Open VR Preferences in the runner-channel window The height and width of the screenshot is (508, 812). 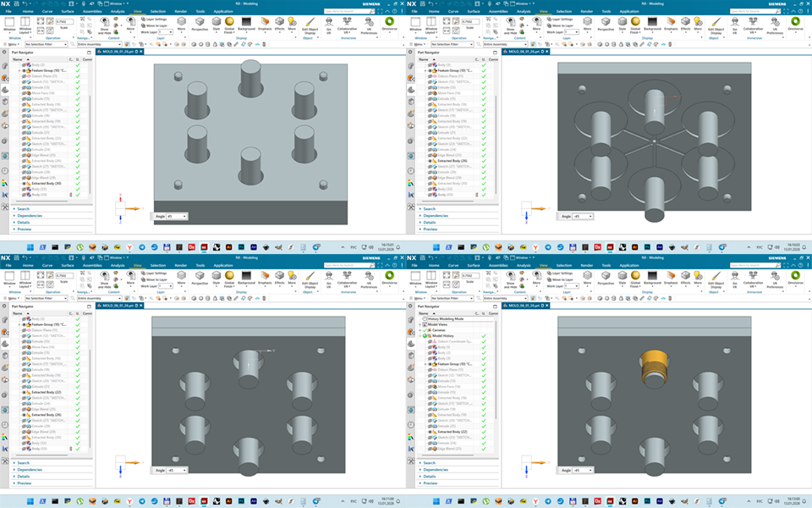775,25
